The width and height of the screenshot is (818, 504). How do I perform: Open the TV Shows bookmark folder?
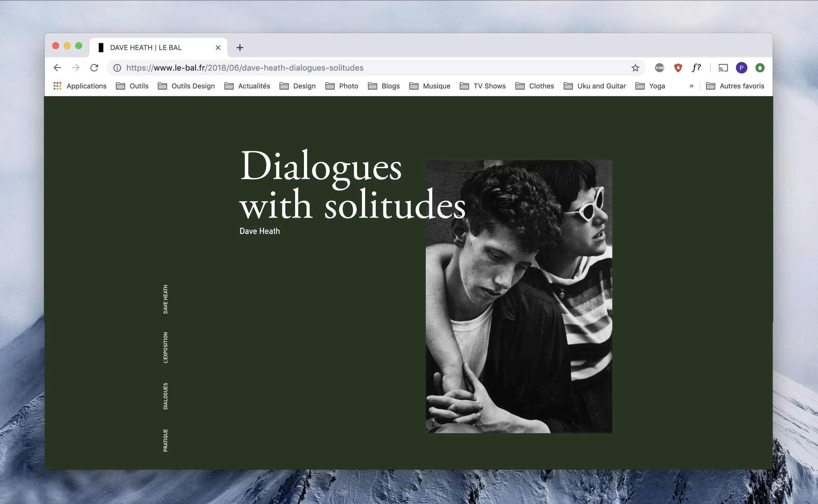(483, 86)
